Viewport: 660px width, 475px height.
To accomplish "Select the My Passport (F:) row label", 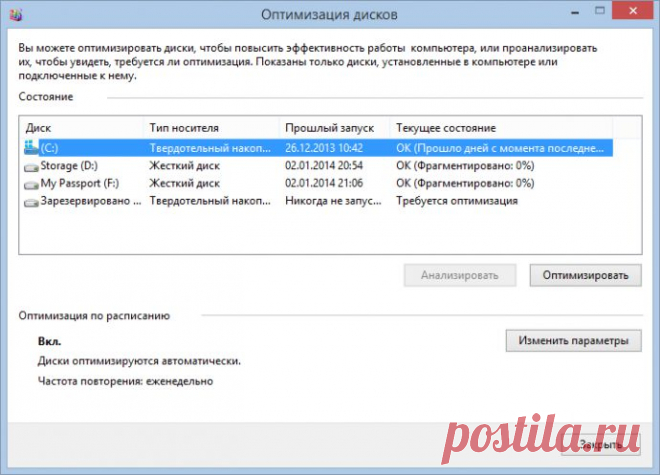I will coord(80,183).
